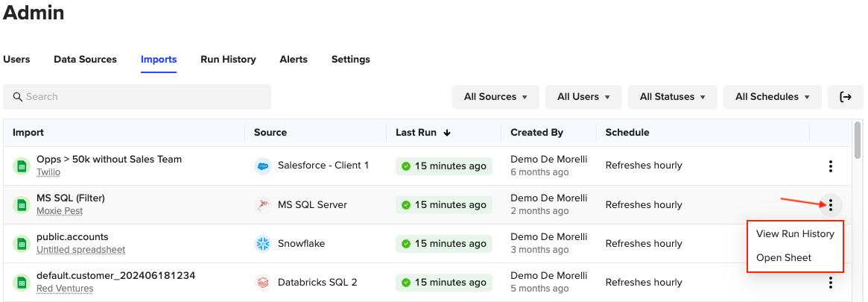868x302 pixels.
Task: Expand the All Users filter dropdown
Action: tap(583, 97)
